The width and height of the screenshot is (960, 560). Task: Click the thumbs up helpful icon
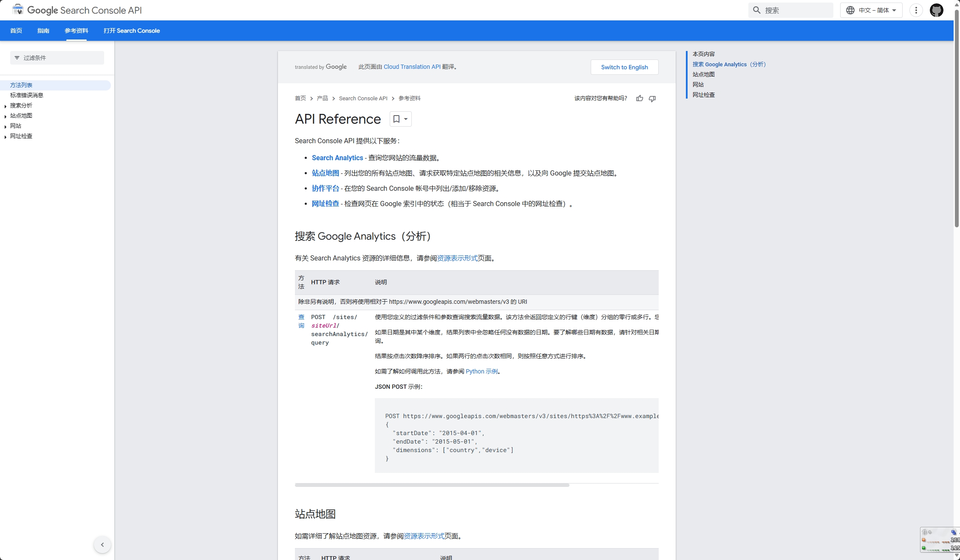click(x=640, y=99)
